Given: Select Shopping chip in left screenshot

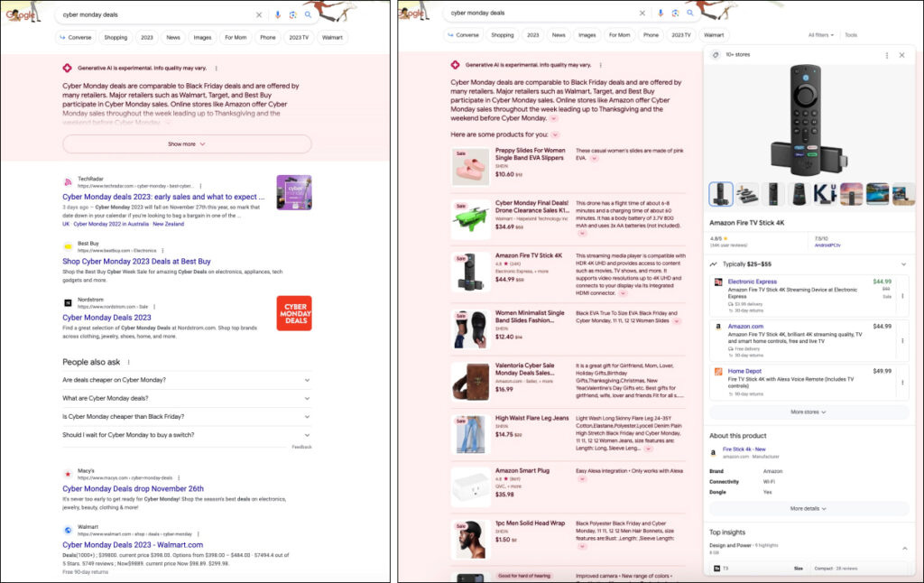Looking at the screenshot, I should pos(115,37).
